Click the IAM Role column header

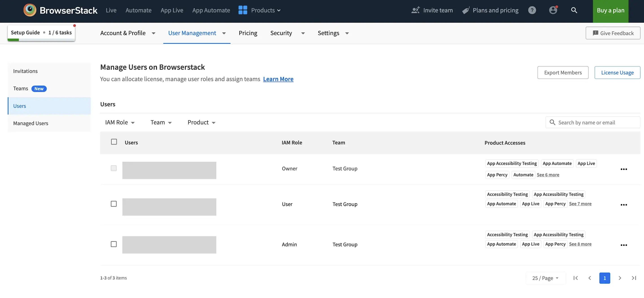click(x=292, y=142)
